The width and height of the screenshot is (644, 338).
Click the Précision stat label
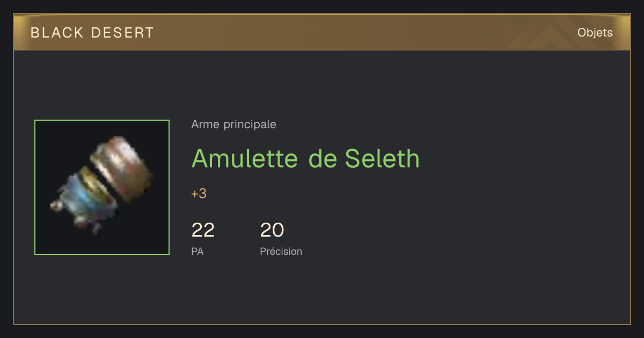pyautogui.click(x=281, y=251)
